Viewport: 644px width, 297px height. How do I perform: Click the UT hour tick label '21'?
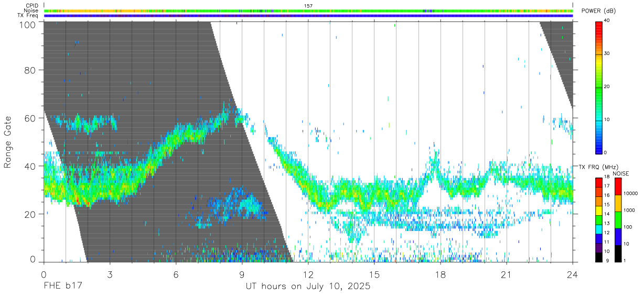pos(507,274)
